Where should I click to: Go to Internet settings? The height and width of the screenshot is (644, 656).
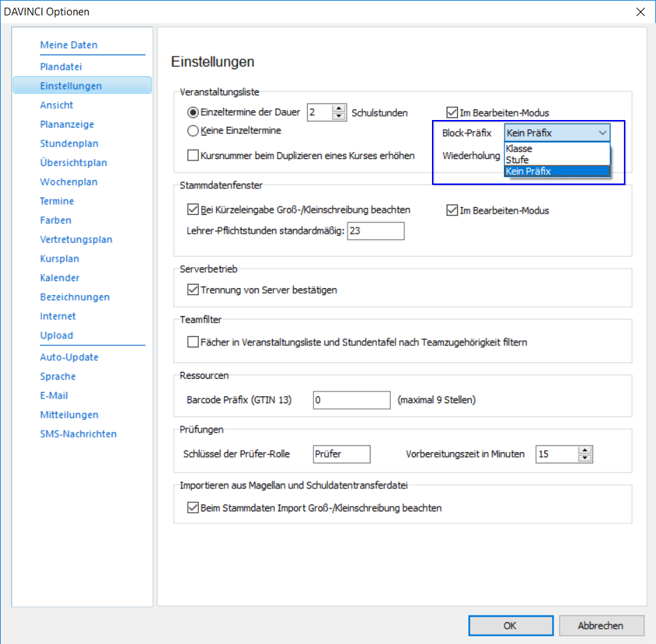tap(58, 317)
